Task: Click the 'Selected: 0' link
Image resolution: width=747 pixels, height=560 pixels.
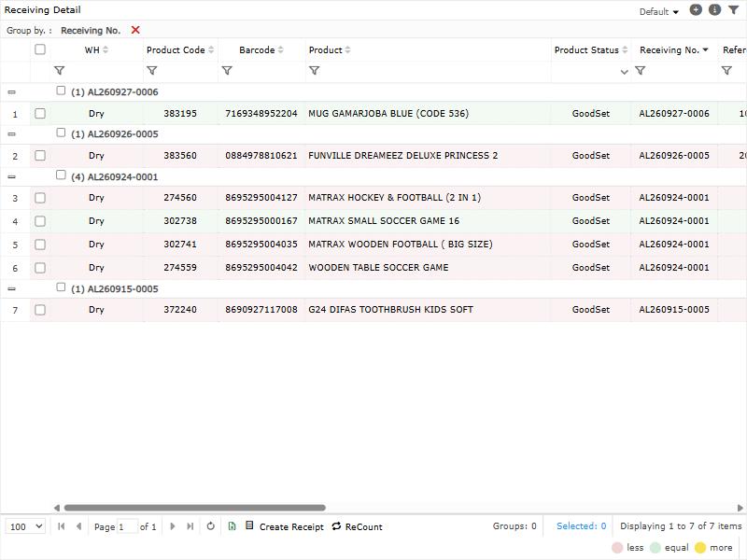Action: [x=581, y=525]
